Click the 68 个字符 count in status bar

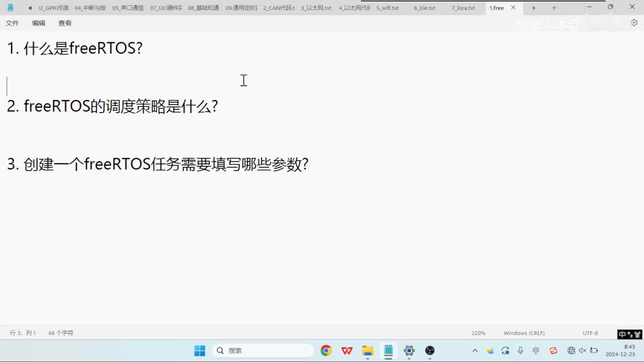(x=61, y=333)
